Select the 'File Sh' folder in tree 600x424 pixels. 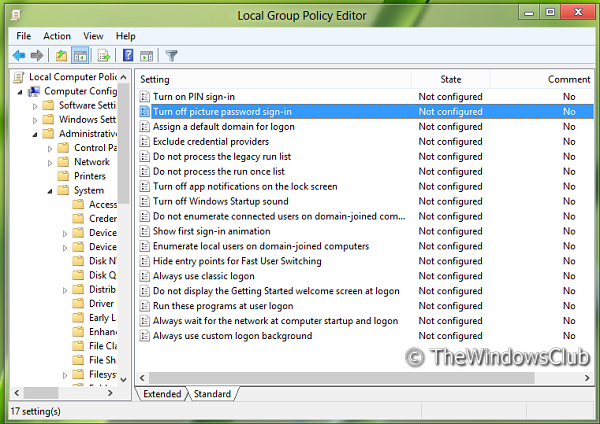point(102,360)
